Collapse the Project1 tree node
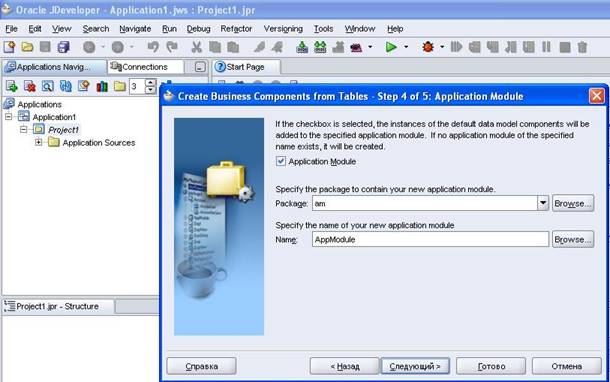Image resolution: width=610 pixels, height=382 pixels. point(23,129)
